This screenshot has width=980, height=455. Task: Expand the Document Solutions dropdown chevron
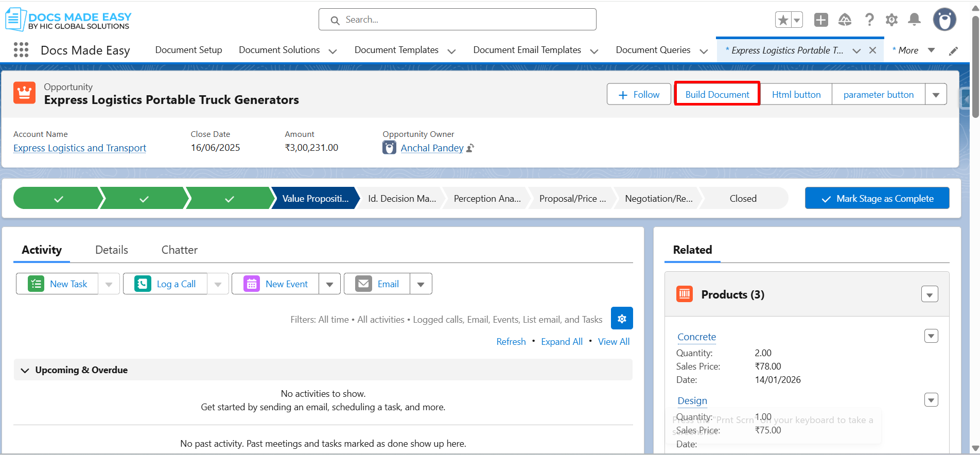click(x=332, y=51)
